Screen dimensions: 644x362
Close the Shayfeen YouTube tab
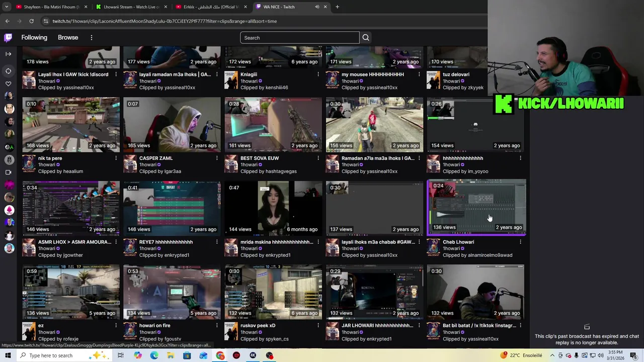pos(86,7)
